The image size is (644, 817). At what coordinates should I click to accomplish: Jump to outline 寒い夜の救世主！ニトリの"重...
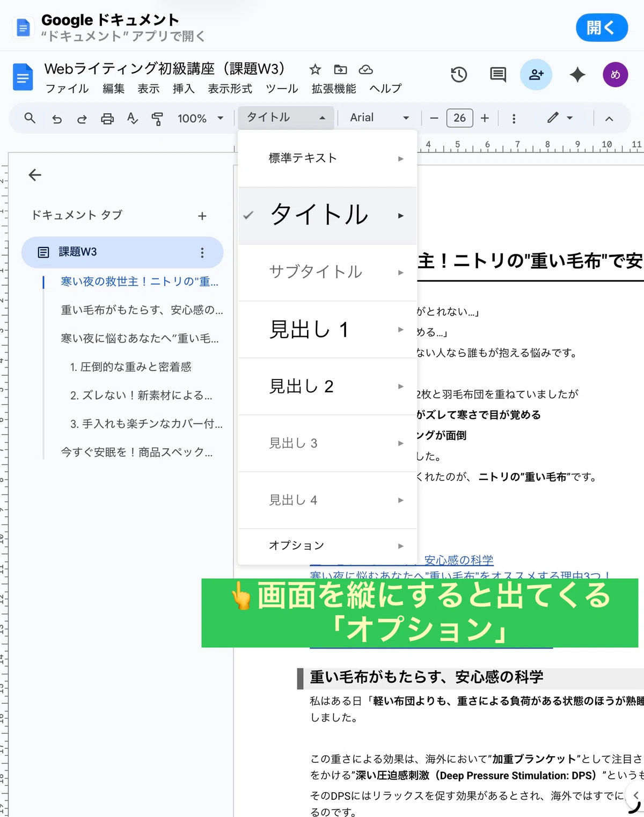140,281
